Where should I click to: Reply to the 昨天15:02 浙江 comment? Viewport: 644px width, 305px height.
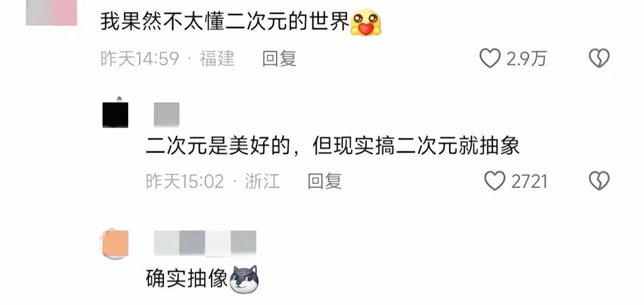[324, 181]
